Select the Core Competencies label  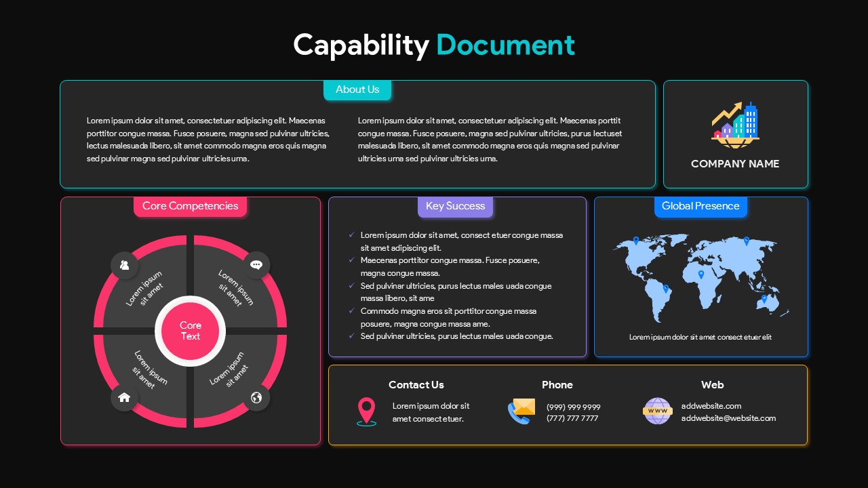(x=190, y=206)
